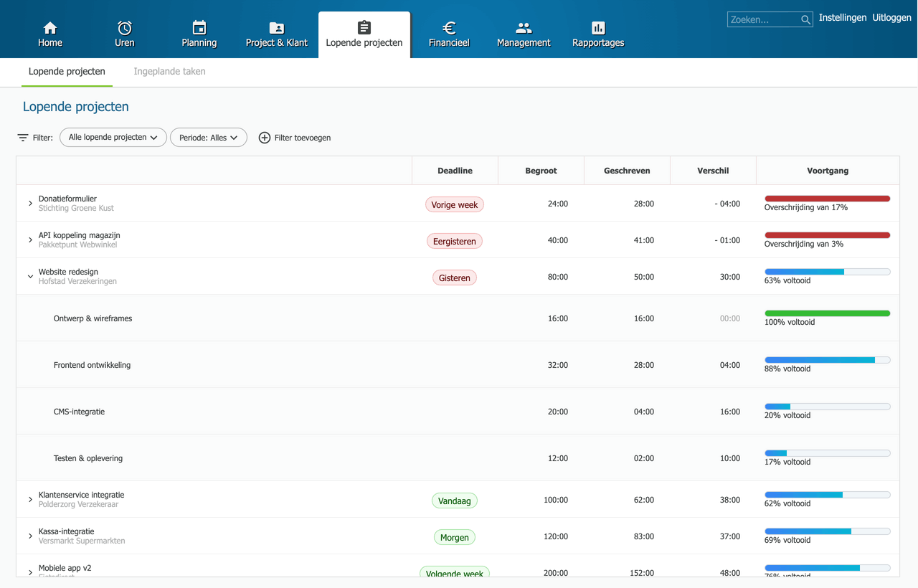Image resolution: width=918 pixels, height=588 pixels.
Task: Click the Deadline column header
Action: [455, 171]
